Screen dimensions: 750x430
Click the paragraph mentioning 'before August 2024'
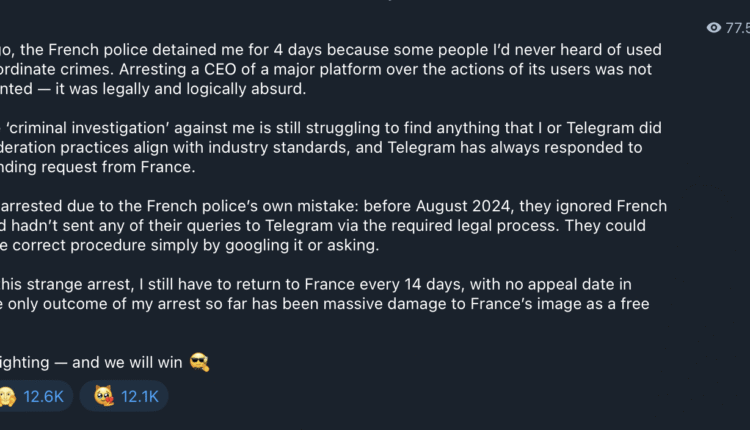[330, 225]
